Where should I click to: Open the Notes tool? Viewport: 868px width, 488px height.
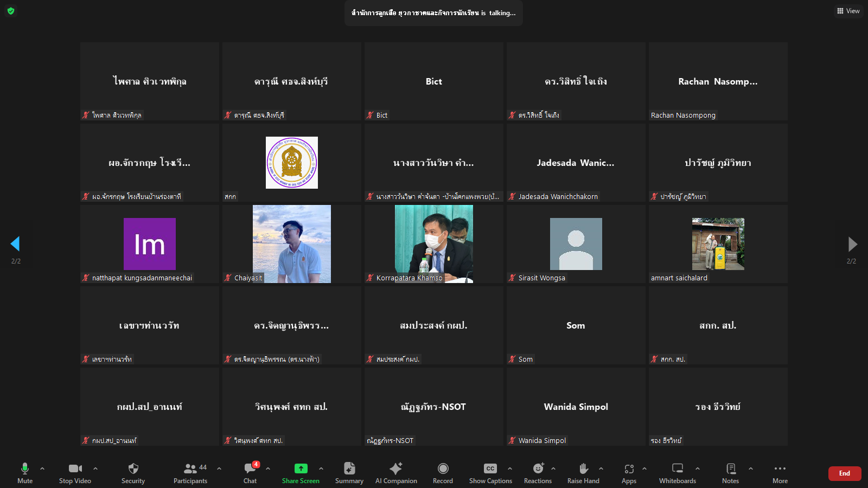[x=730, y=473]
